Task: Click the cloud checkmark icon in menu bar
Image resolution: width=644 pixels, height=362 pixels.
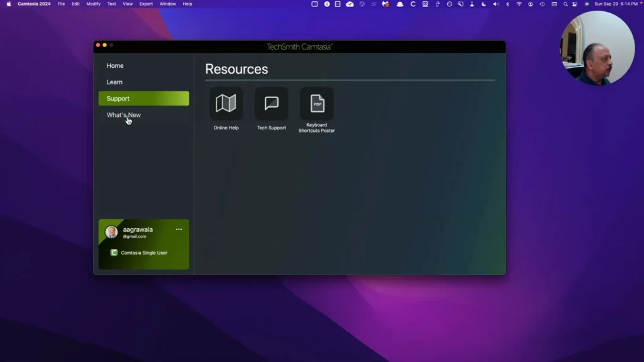Action: [350, 4]
